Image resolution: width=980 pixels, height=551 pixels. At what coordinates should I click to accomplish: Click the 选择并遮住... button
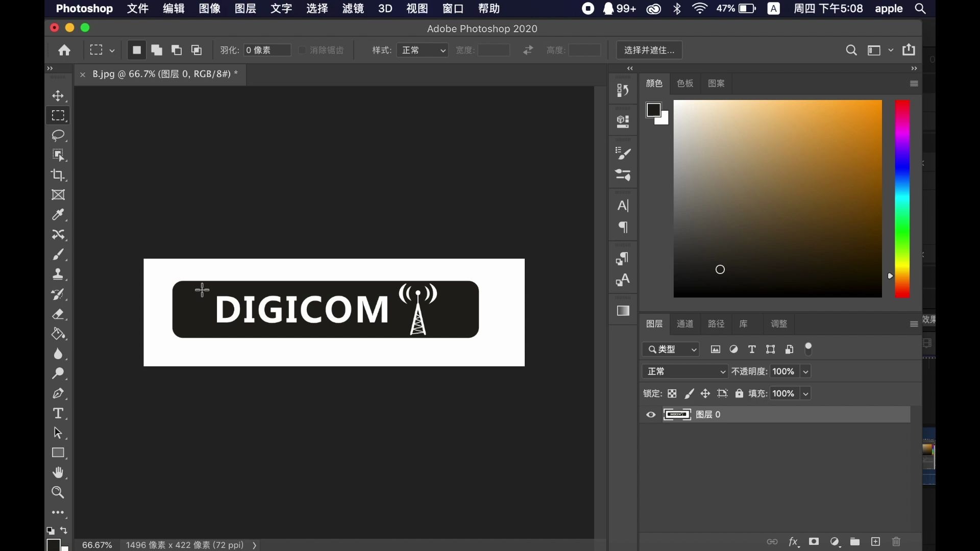(x=649, y=50)
